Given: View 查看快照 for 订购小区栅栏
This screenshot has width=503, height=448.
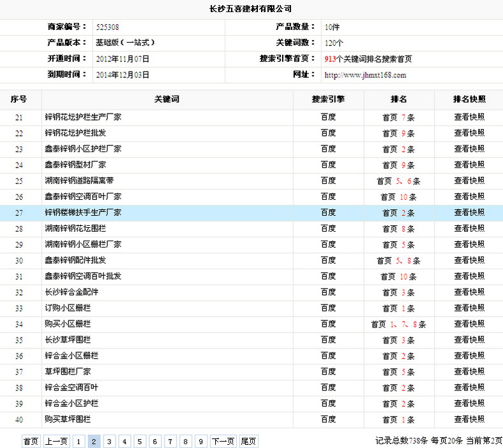Looking at the screenshot, I should (469, 308).
